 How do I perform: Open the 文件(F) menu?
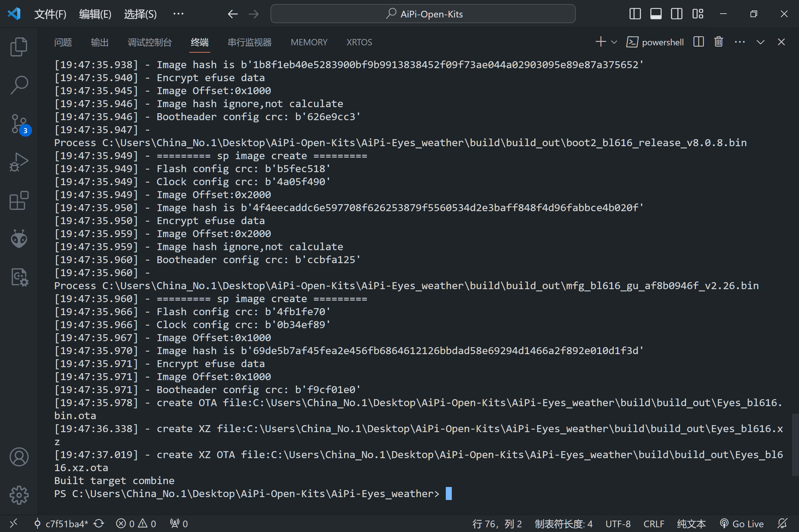(50, 14)
